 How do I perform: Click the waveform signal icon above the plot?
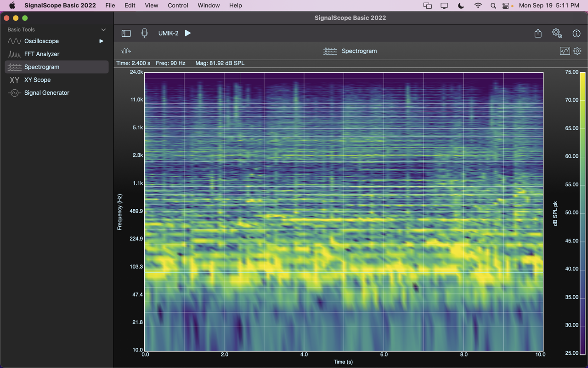coord(126,51)
